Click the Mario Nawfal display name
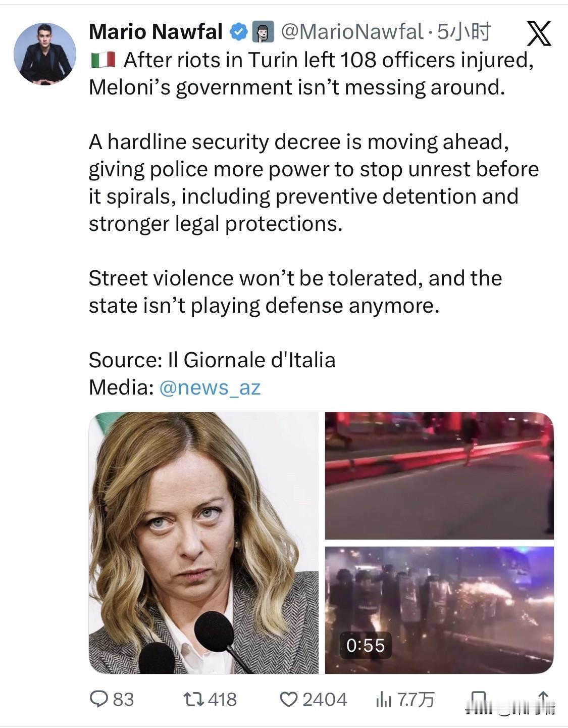The width and height of the screenshot is (568, 728). (156, 32)
